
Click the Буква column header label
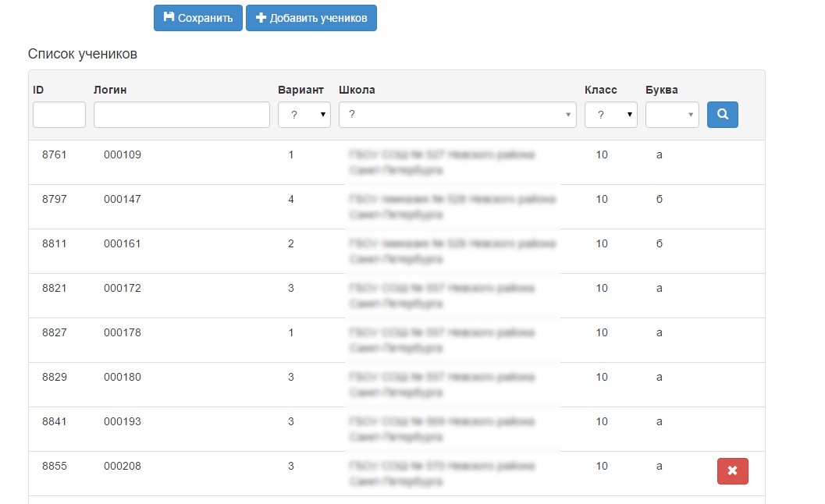[x=661, y=90]
